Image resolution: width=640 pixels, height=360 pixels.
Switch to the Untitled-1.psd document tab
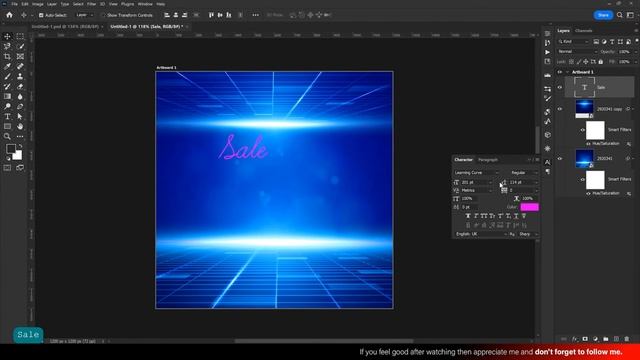pyautogui.click(x=65, y=27)
